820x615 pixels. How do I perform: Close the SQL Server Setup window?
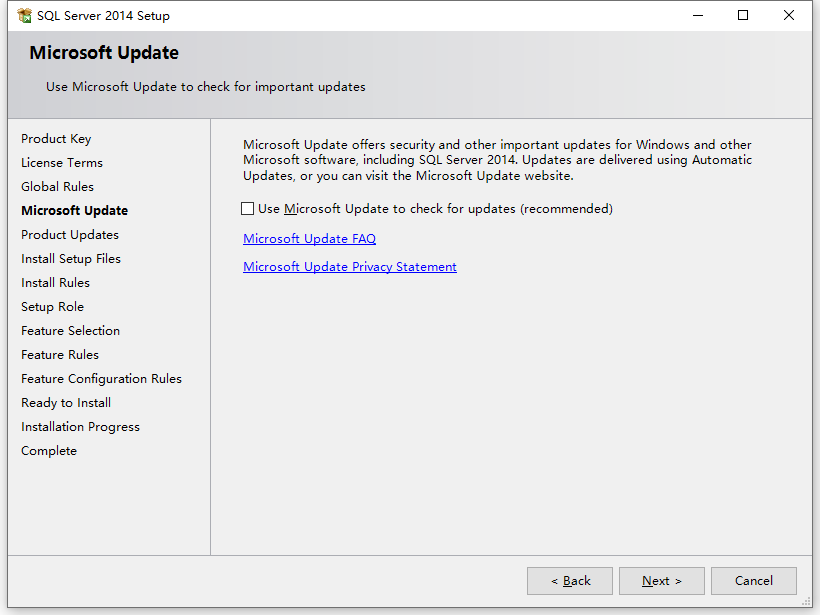coord(789,16)
